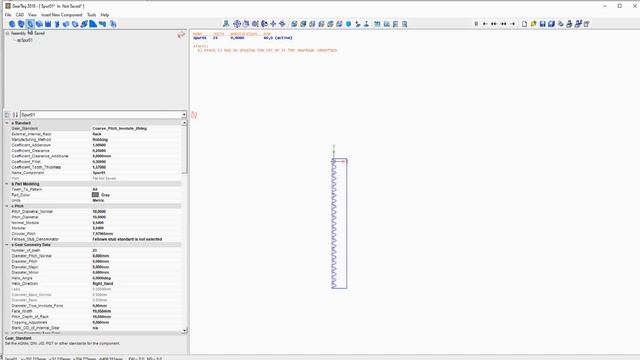Click the Normal_Module value field

click(136, 222)
